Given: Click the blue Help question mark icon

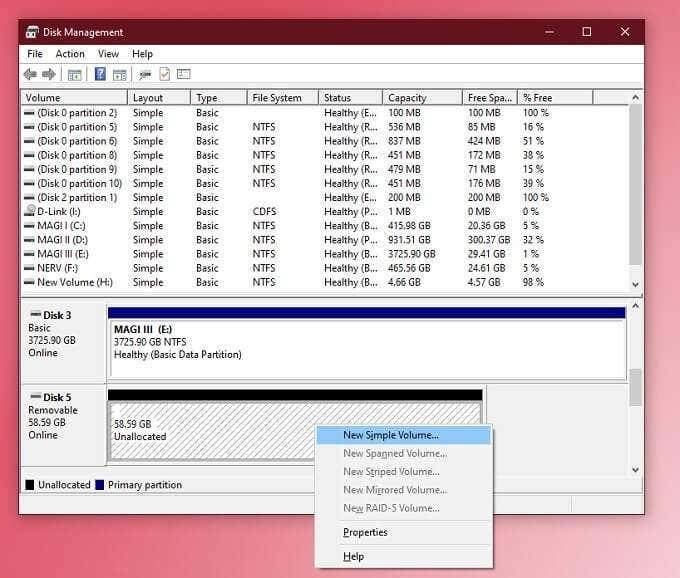Looking at the screenshot, I should 100,74.
